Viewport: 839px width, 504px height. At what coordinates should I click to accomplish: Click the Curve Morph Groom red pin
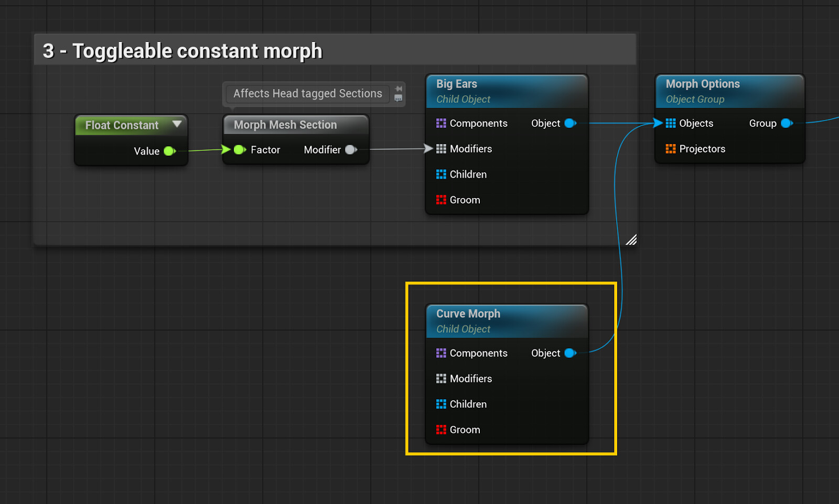point(441,430)
